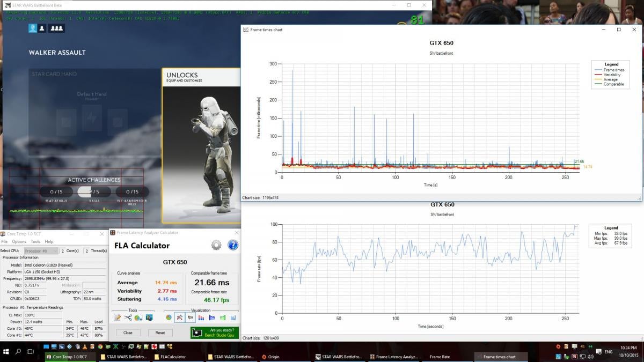The height and width of the screenshot is (362, 644).
Task: Select the highlighted blue Battlefront menu icon
Action: [x=33, y=28]
